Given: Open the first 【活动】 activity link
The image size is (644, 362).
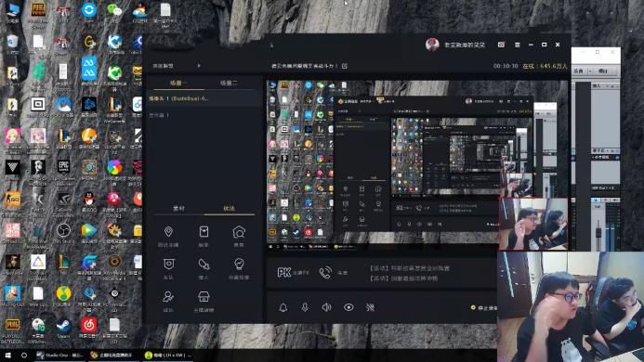Looking at the screenshot, I should click(x=410, y=268).
